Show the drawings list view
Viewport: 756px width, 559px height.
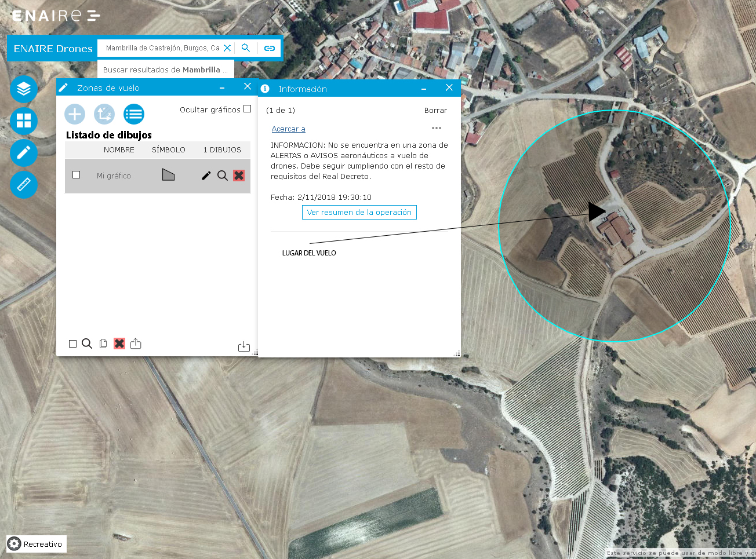click(134, 114)
